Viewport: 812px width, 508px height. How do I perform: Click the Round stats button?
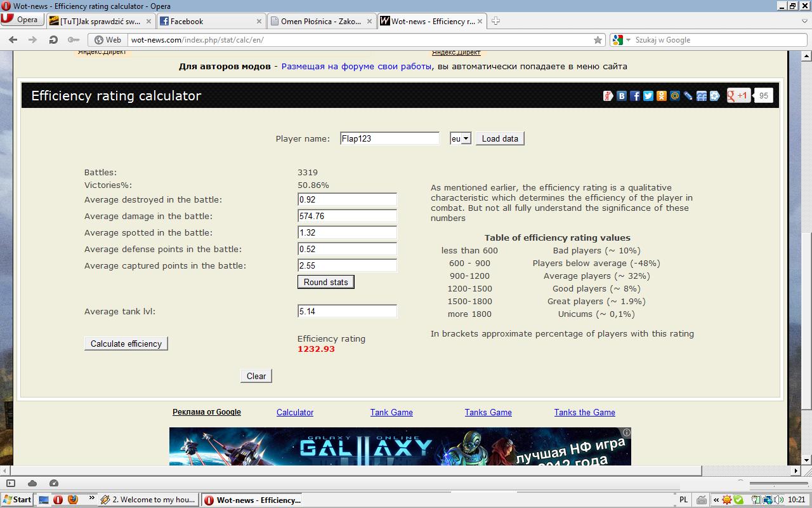coord(325,282)
